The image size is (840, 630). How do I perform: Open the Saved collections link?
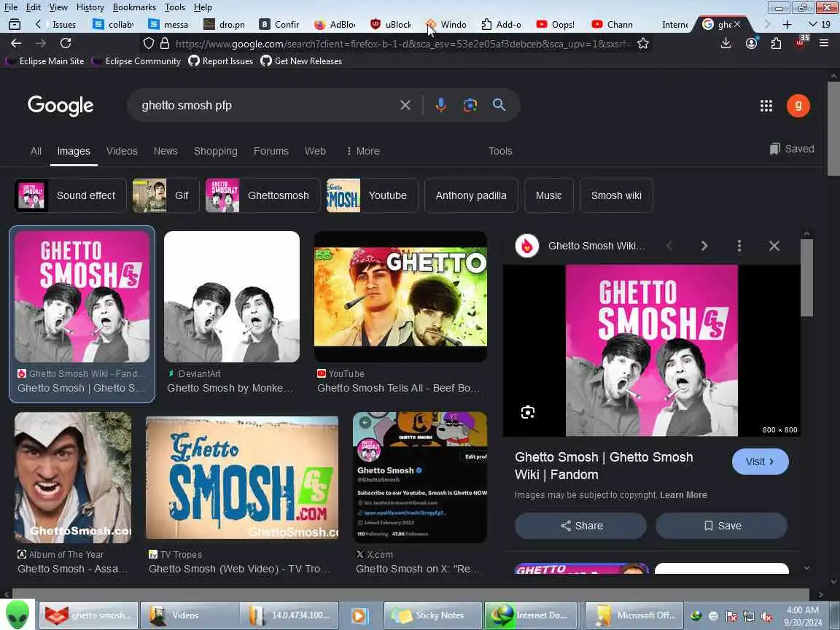coord(792,149)
